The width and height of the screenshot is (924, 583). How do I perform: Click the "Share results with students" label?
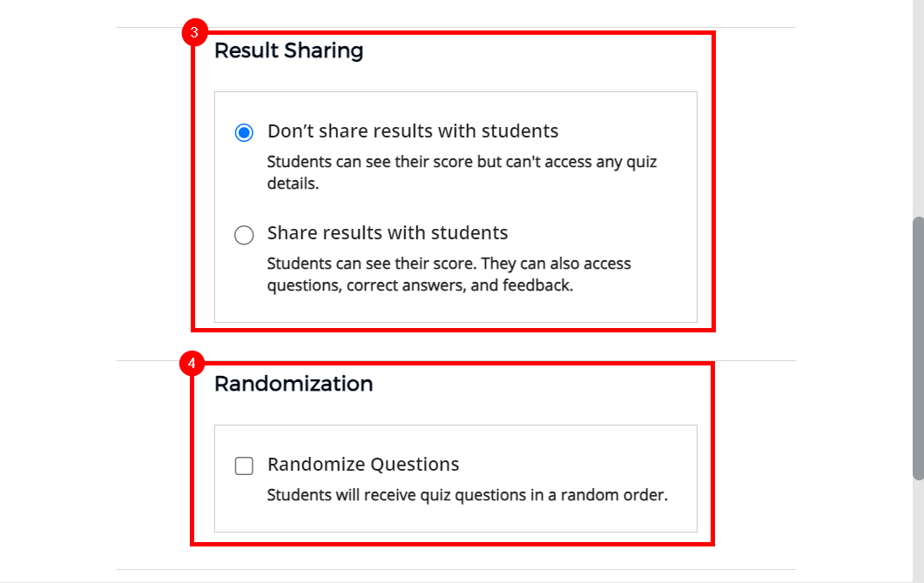[388, 233]
